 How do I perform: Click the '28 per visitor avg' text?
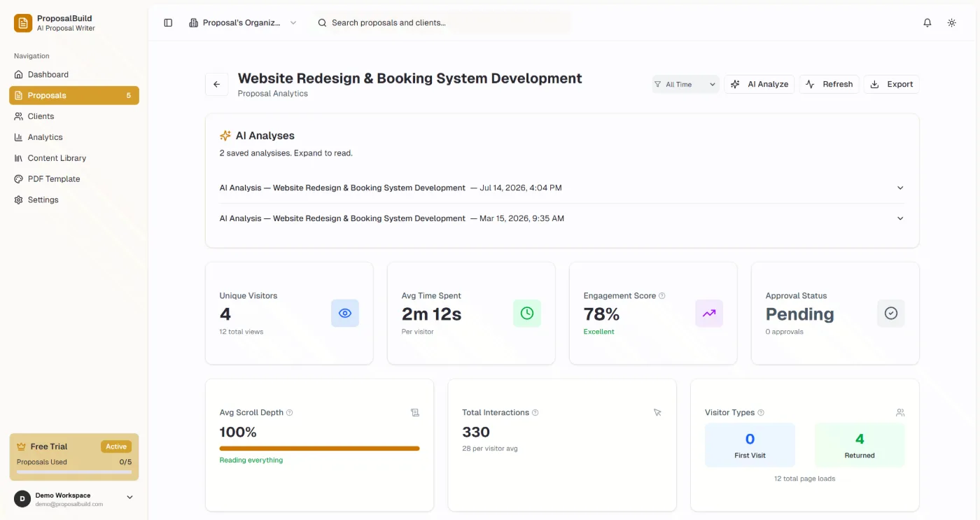(490, 449)
